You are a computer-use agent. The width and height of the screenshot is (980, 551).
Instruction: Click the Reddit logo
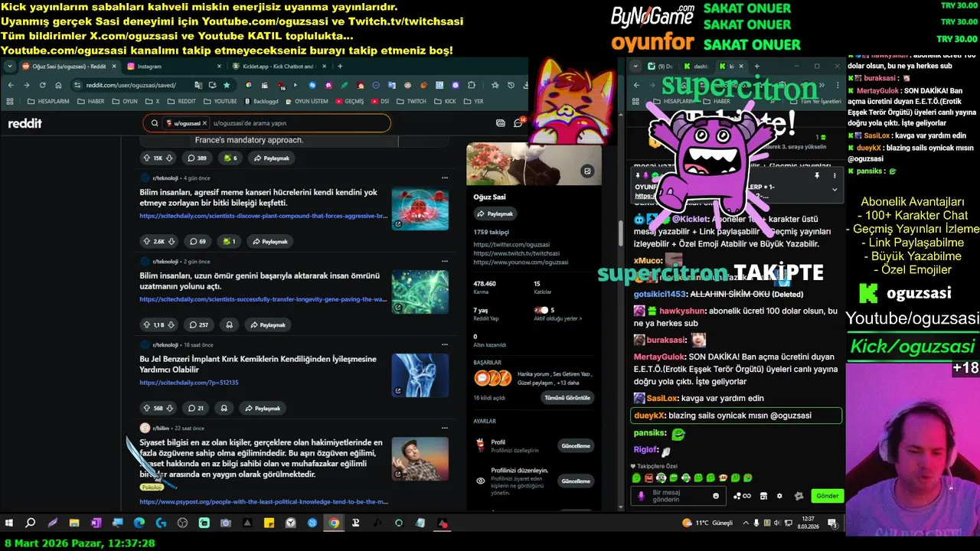pos(24,123)
